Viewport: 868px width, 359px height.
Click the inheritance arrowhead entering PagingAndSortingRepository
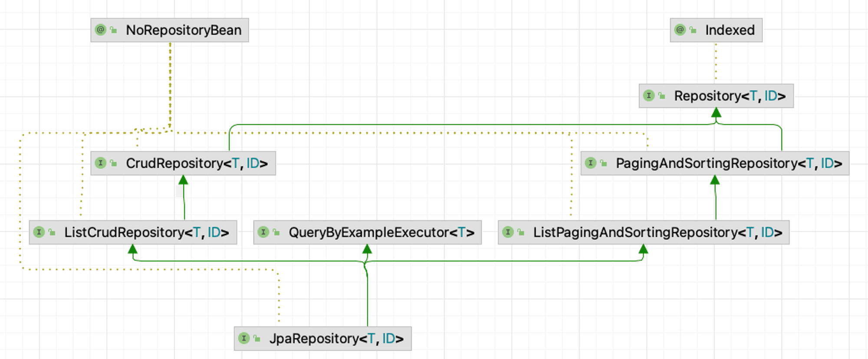click(x=715, y=180)
